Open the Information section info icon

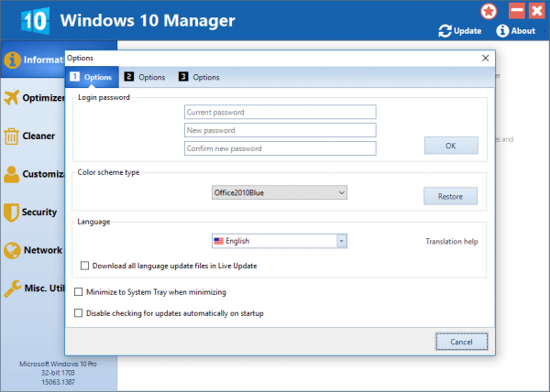(12, 60)
